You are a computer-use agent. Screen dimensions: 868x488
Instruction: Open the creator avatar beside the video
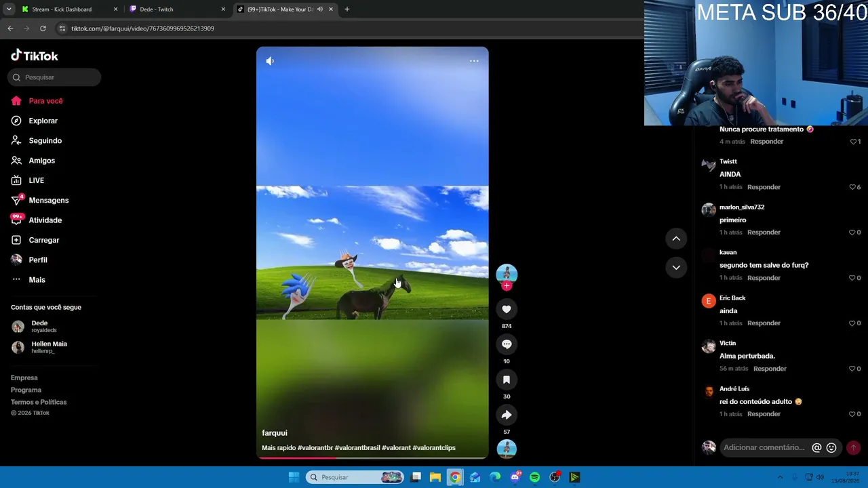point(507,273)
